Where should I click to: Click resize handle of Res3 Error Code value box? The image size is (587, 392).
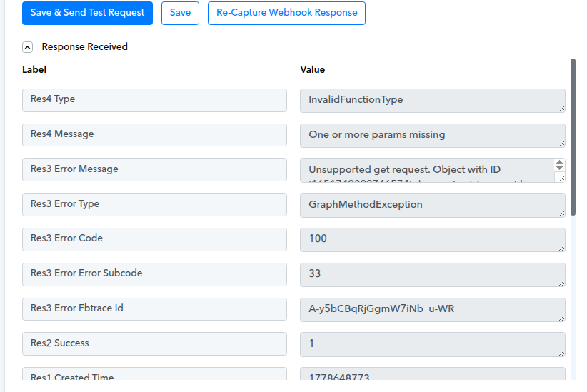pos(561,248)
